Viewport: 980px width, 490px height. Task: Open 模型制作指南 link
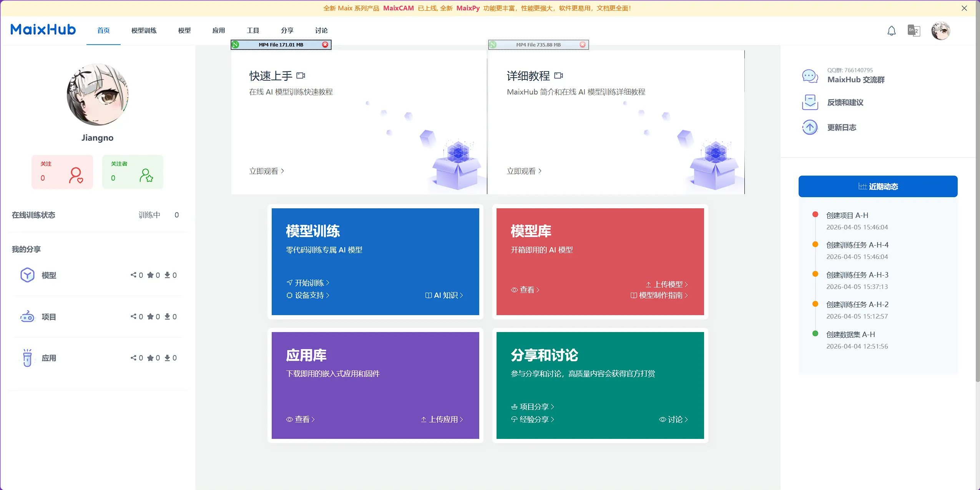point(659,295)
